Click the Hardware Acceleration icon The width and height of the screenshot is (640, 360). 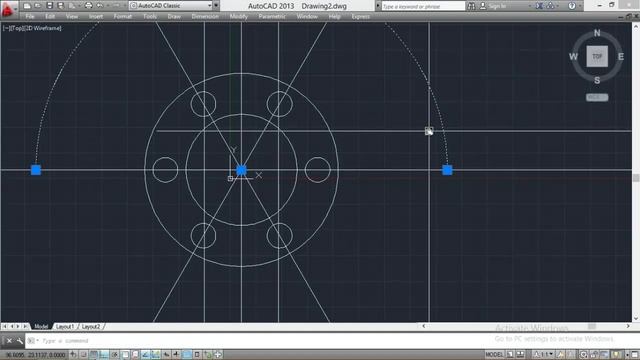604,354
